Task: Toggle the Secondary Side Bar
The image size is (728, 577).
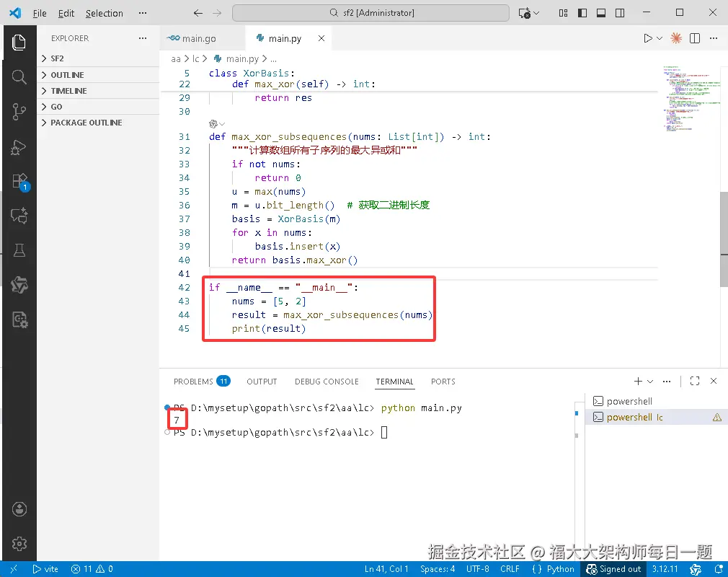Action: tap(620, 13)
